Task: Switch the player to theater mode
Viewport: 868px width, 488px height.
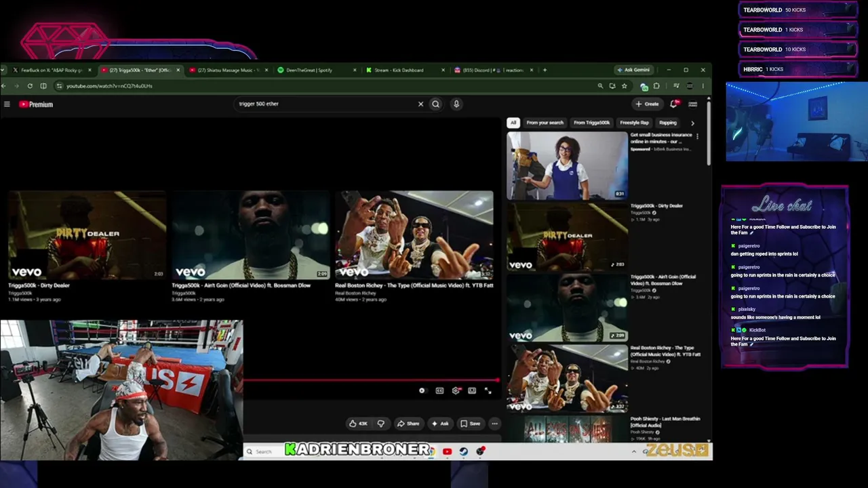Action: tap(472, 391)
